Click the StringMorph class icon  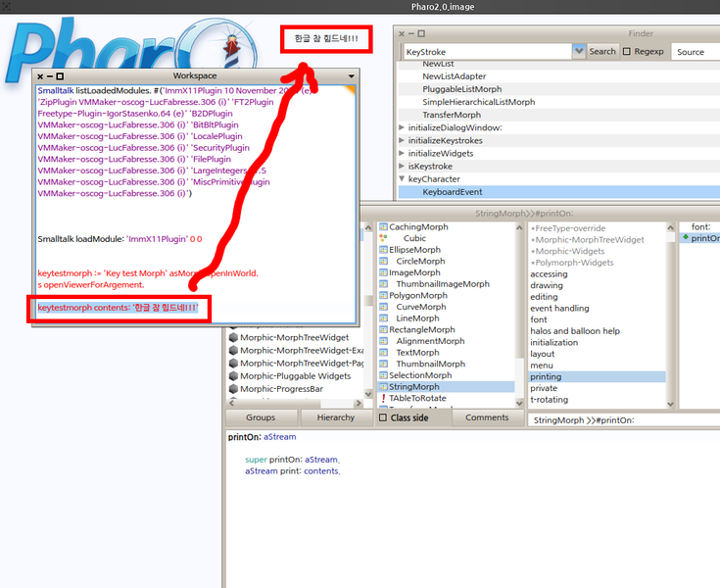tap(383, 387)
